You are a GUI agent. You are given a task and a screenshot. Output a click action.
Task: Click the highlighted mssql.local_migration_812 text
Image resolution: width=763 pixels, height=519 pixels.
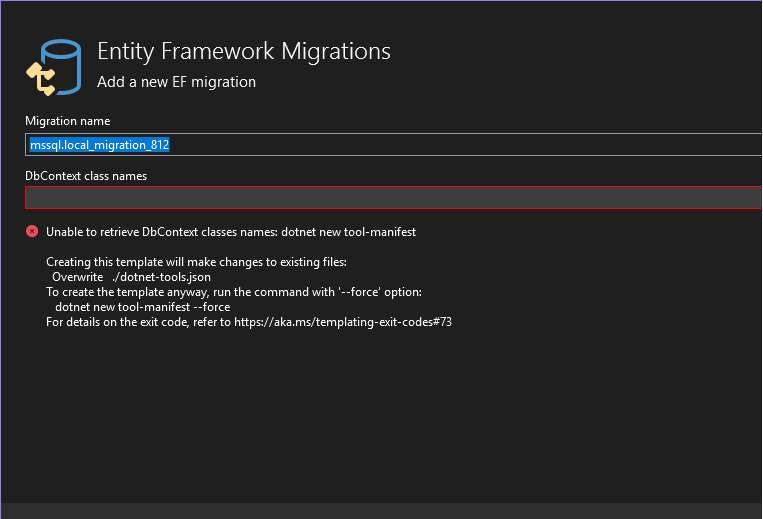[99, 145]
